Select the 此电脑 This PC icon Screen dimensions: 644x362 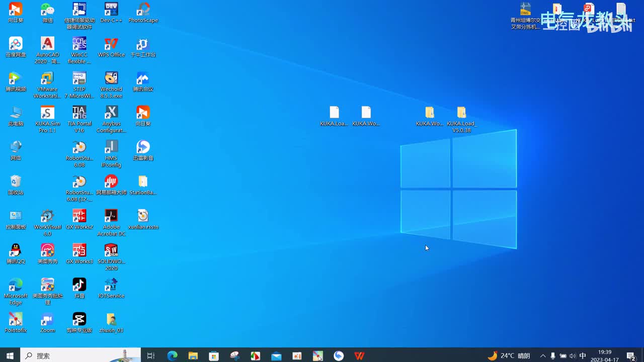point(16,116)
